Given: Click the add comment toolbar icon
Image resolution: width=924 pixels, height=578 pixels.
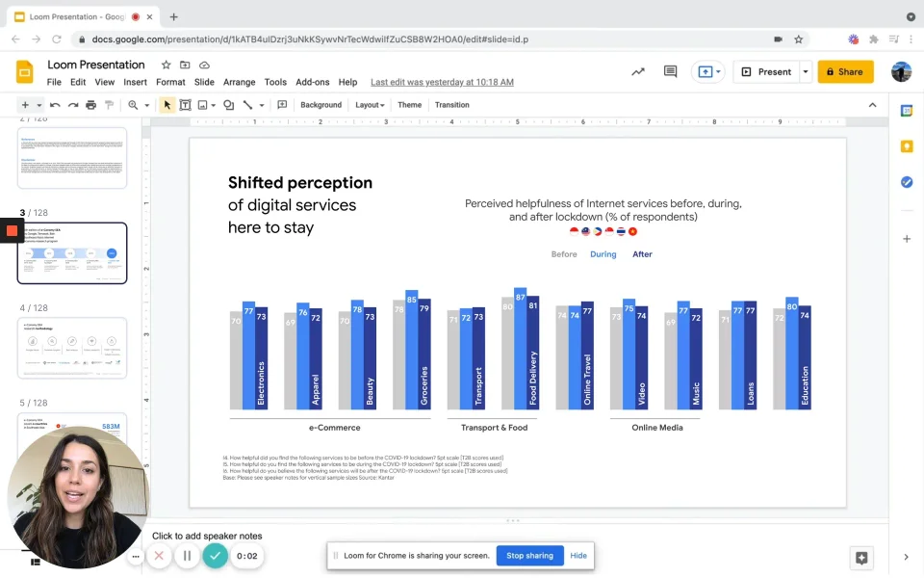Looking at the screenshot, I should 282,105.
